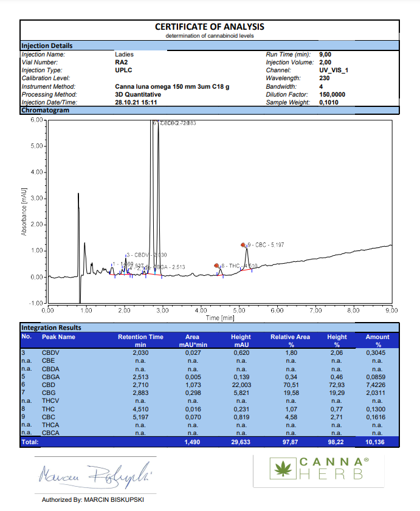Viewport: 420px width, 511px height.
Task: Click the Certificate of Analysis title
Action: coord(209,27)
